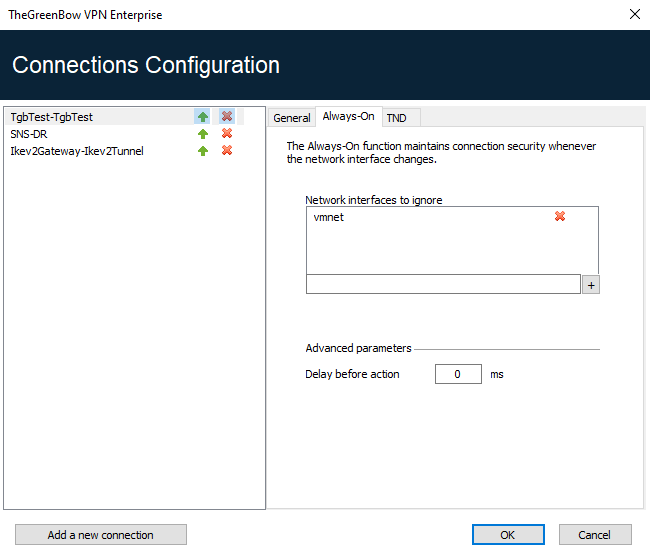
Task: Confirm settings with the OK button
Action: pyautogui.click(x=508, y=535)
